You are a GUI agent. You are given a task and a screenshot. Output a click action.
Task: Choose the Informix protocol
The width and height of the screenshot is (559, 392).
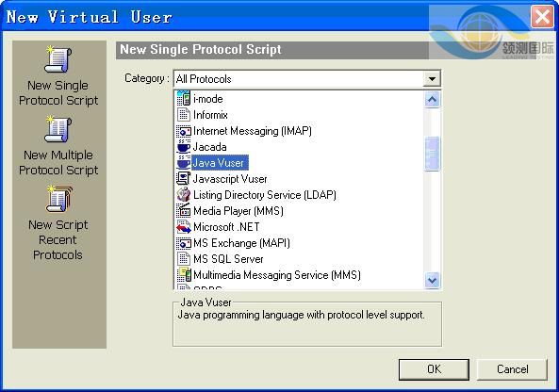point(210,115)
